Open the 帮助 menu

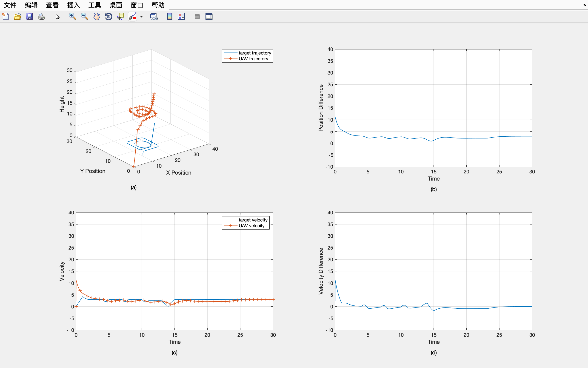[x=158, y=5]
